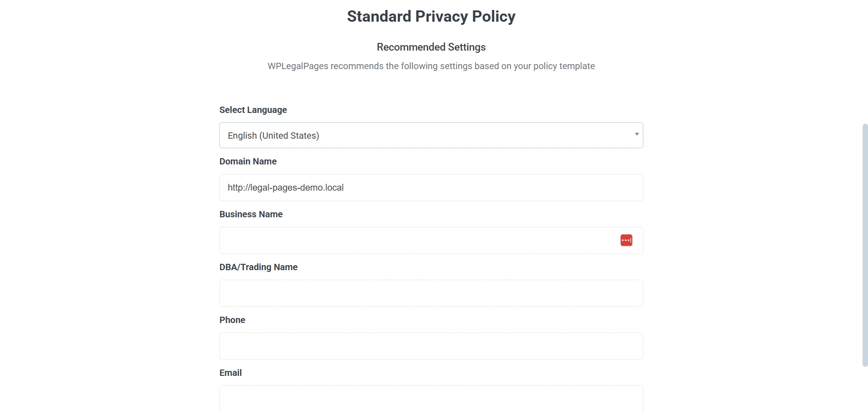The image size is (868, 412).
Task: Click the 'Select Language' label
Action: 253,110
